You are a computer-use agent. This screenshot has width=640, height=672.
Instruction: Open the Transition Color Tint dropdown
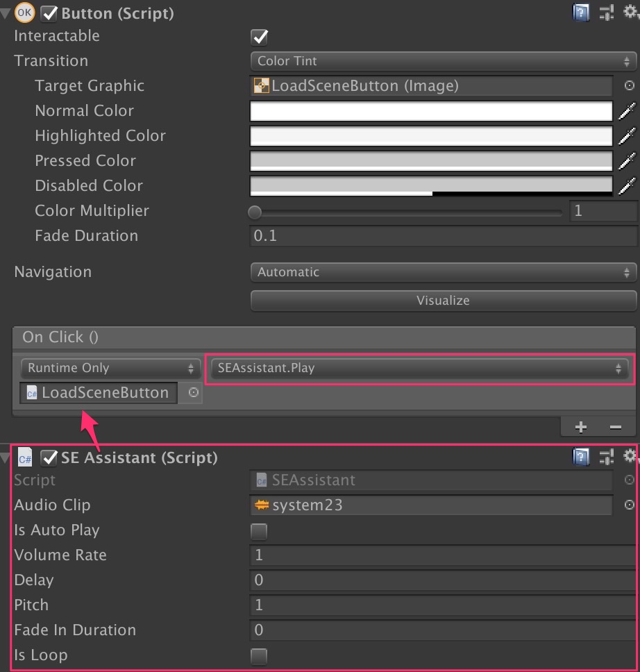[444, 61]
